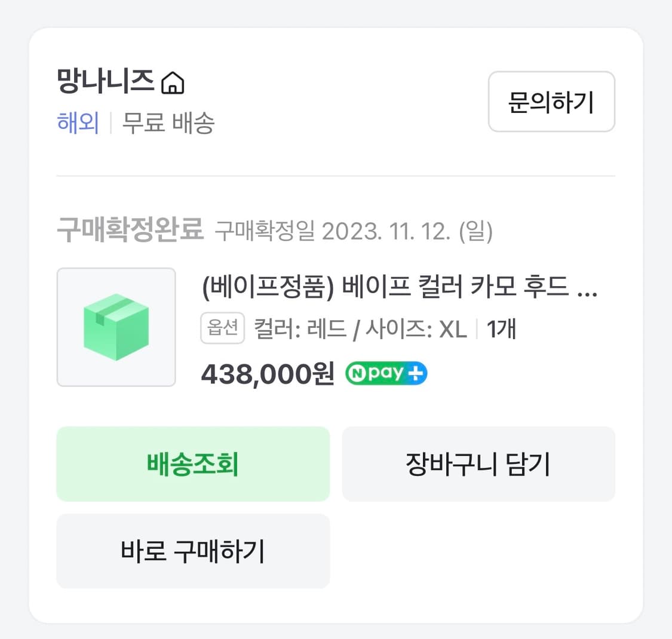Viewport: 672px width, 639px height.
Task: Click the 1개 quantity indicator
Action: 502,328
